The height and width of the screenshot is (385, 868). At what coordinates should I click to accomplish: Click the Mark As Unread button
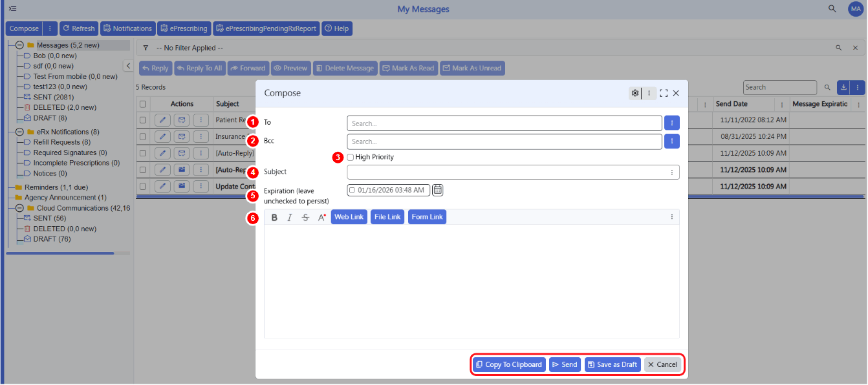click(472, 68)
